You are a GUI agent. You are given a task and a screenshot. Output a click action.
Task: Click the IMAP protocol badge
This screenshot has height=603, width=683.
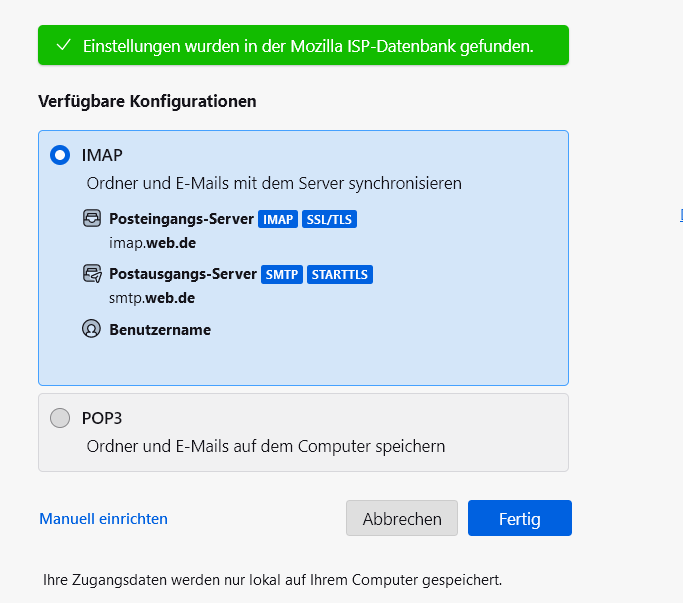coord(278,219)
